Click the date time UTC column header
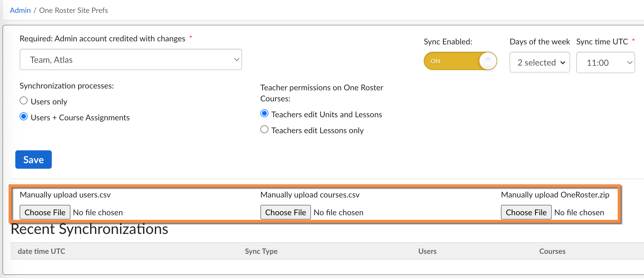 point(41,251)
